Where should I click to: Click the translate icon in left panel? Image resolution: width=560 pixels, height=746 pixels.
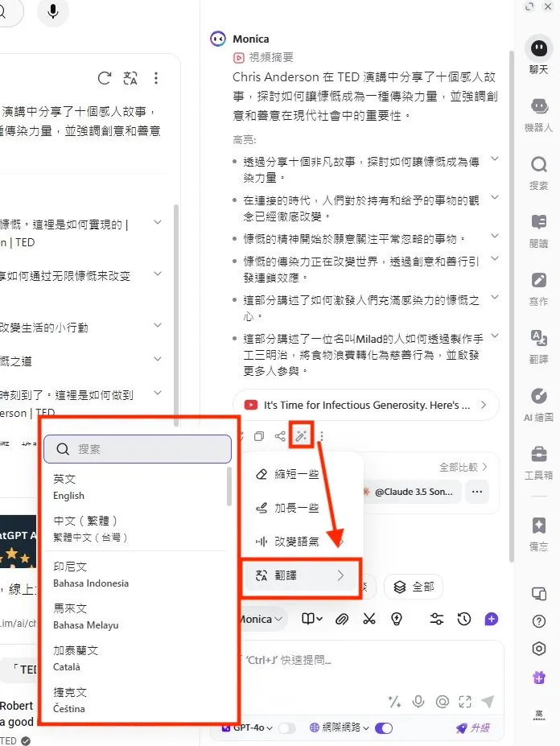(130, 78)
